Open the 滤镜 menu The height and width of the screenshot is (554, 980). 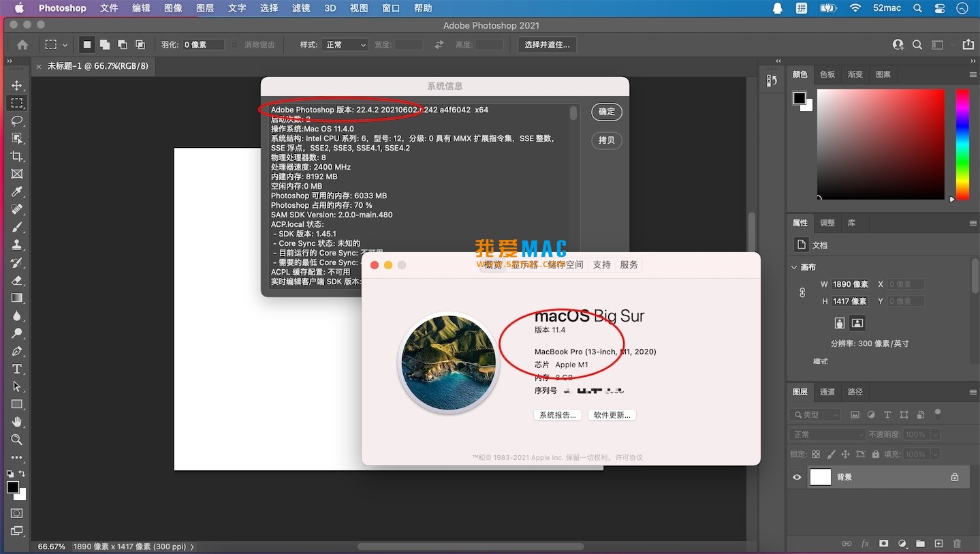[x=300, y=8]
